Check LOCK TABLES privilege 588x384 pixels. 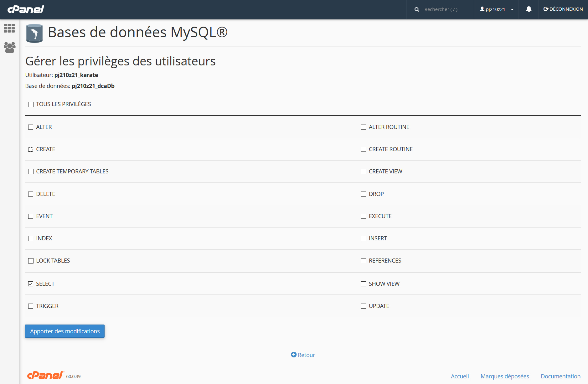click(31, 261)
